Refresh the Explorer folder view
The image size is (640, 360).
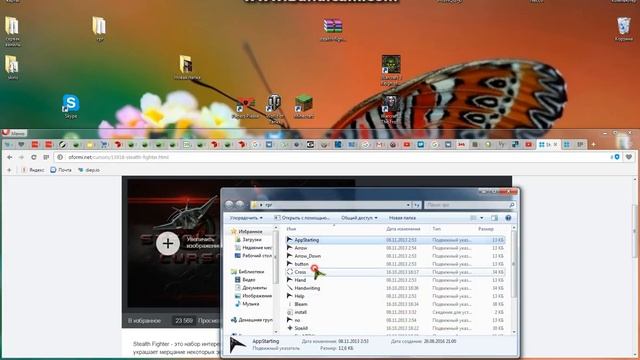417,204
